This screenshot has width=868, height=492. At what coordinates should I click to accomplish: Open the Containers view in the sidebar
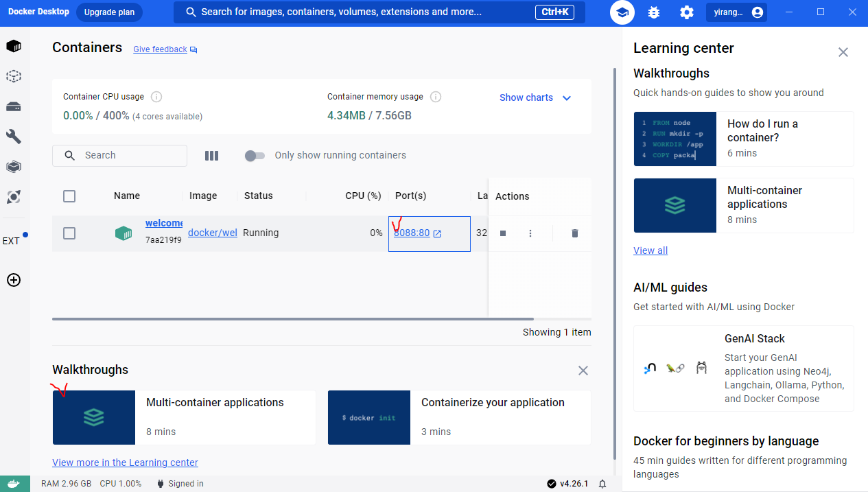(x=14, y=46)
